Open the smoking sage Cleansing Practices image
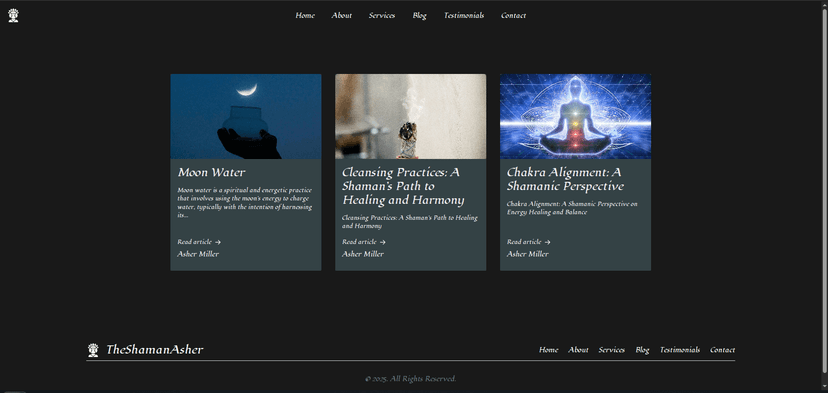Viewport: 828px width, 393px height. tap(410, 116)
